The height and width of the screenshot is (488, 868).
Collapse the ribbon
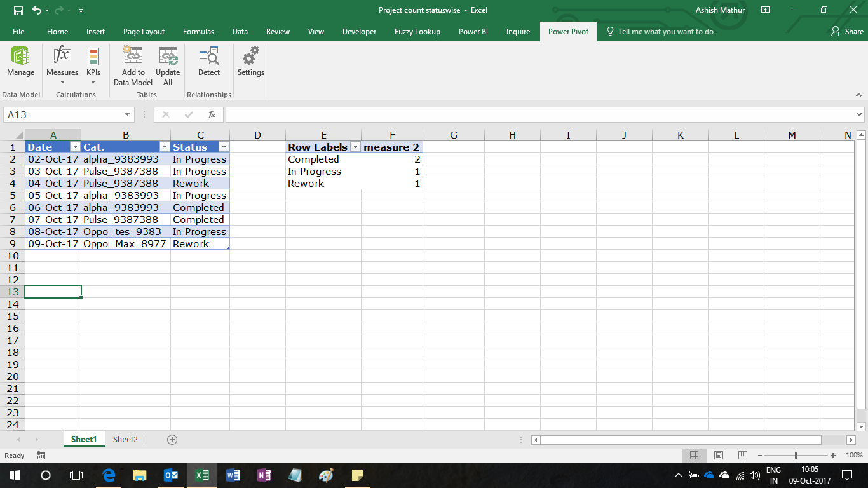click(x=858, y=95)
